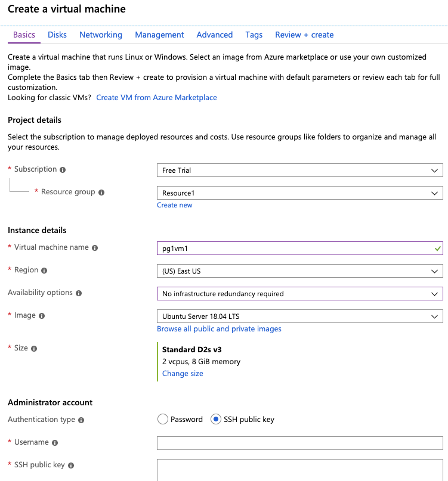Open Availability options info tooltip icon
This screenshot has height=481, width=448.
point(79,293)
